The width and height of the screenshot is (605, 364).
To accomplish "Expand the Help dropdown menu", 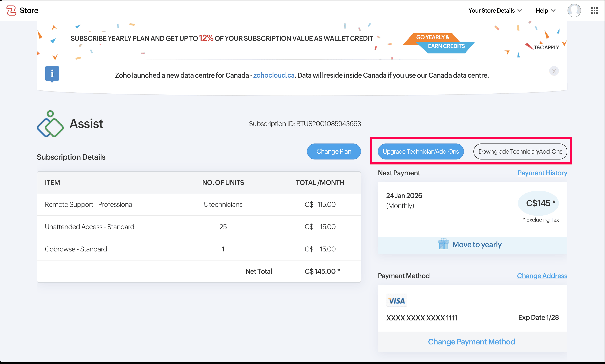I will point(545,11).
